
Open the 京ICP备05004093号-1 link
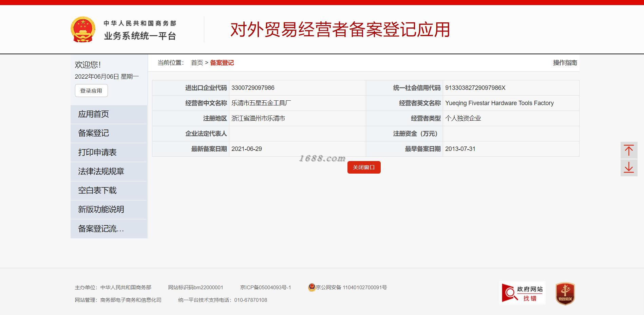pos(266,288)
